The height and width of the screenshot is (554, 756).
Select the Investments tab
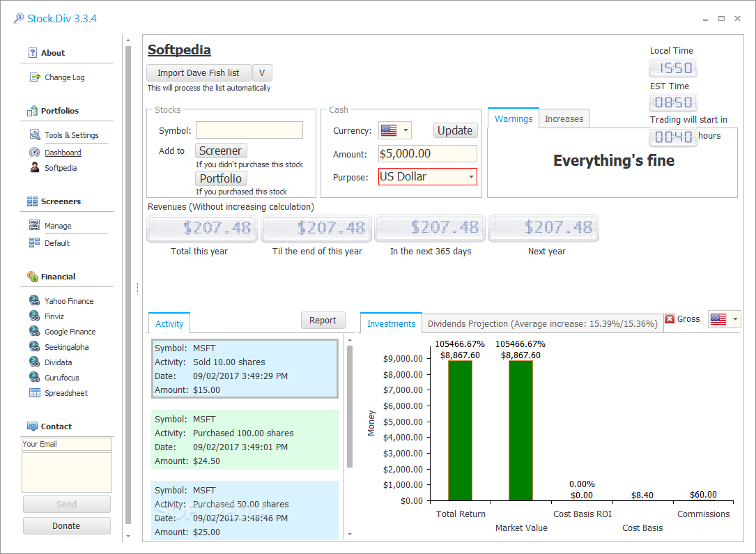point(391,323)
